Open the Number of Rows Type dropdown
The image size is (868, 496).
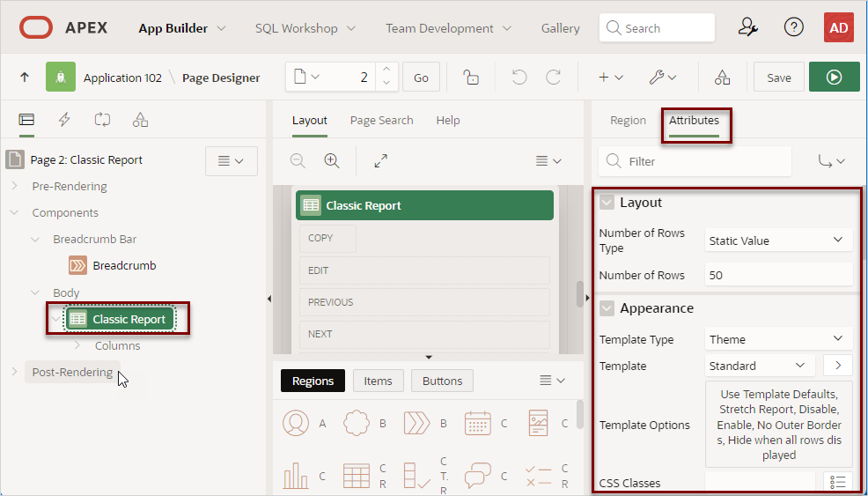point(778,241)
